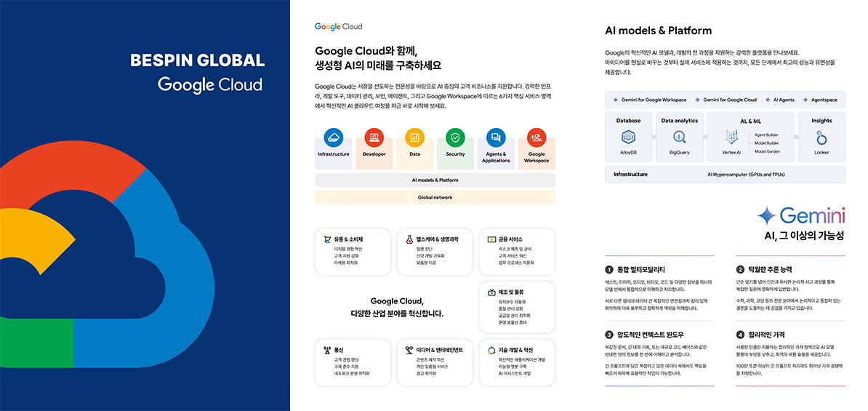Click the heading 합리적인 가격

point(766,335)
